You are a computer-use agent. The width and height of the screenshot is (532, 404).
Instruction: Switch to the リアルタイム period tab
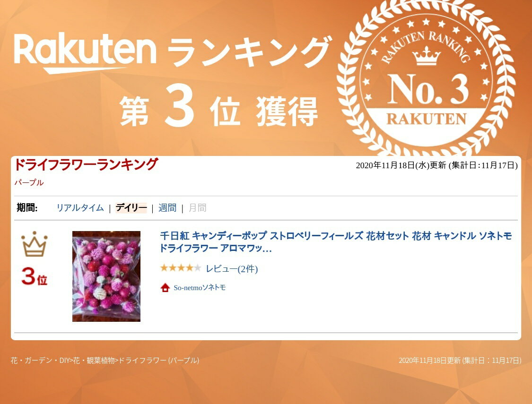(80, 208)
